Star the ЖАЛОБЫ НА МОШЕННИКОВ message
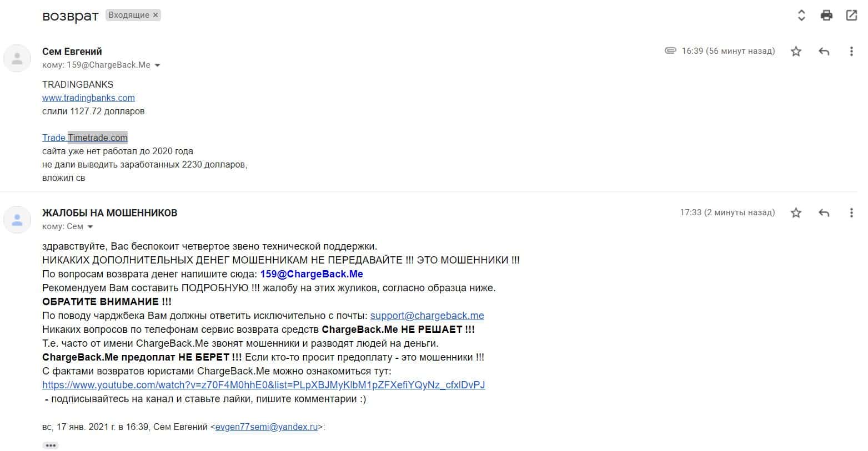The width and height of the screenshot is (868, 451). (796, 212)
